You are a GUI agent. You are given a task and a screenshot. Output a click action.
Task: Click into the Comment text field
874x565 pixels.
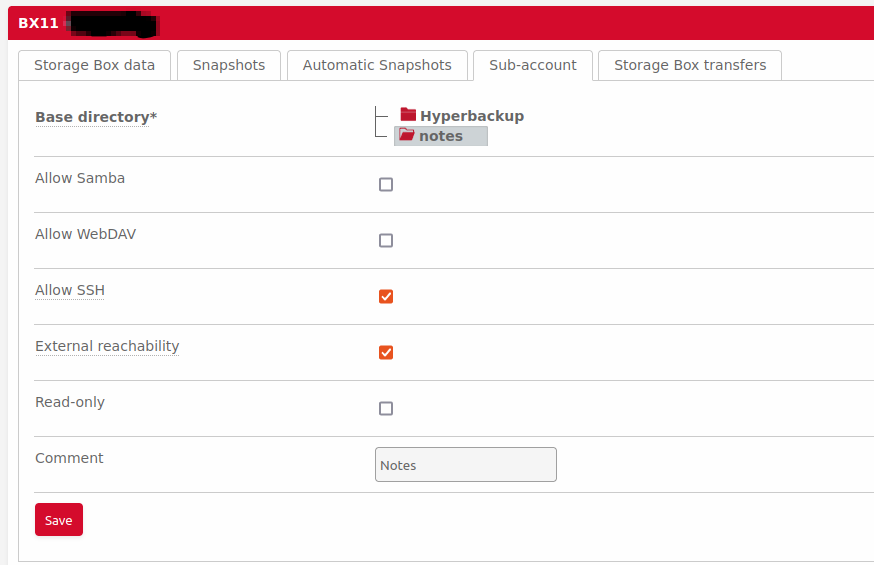tap(466, 465)
